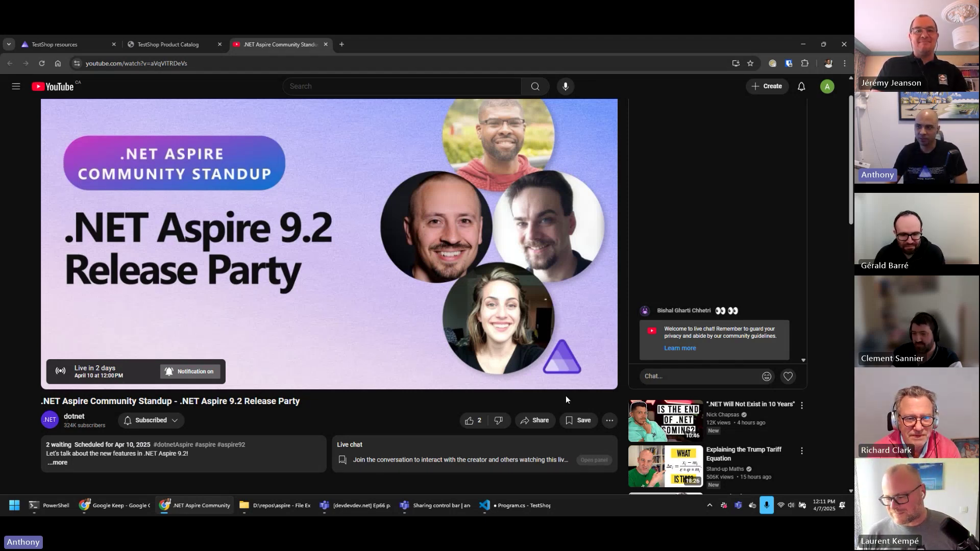Toggle the Notification on reminder
The image size is (980, 551).
point(190,371)
